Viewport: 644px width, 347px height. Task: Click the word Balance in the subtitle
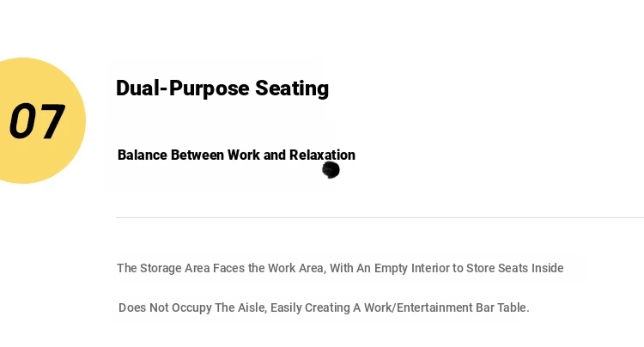tap(143, 155)
